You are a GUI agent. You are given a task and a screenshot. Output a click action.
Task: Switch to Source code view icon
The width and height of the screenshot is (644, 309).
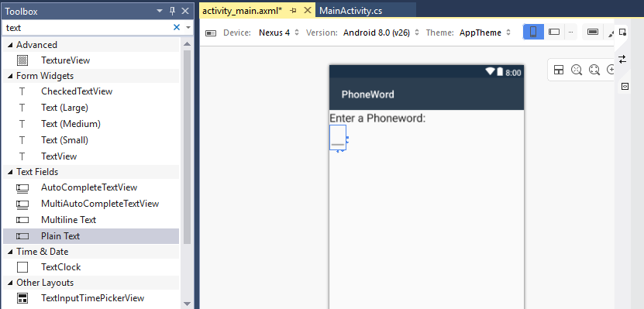pos(625,86)
